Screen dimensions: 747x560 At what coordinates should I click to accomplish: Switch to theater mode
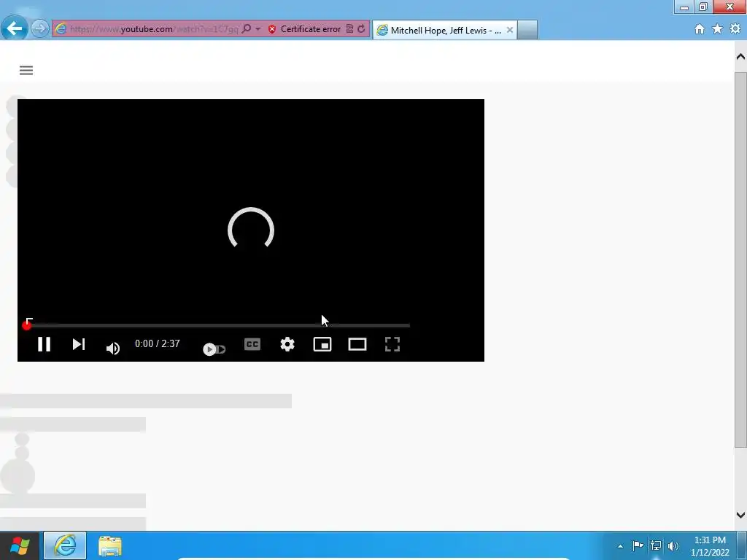357,344
